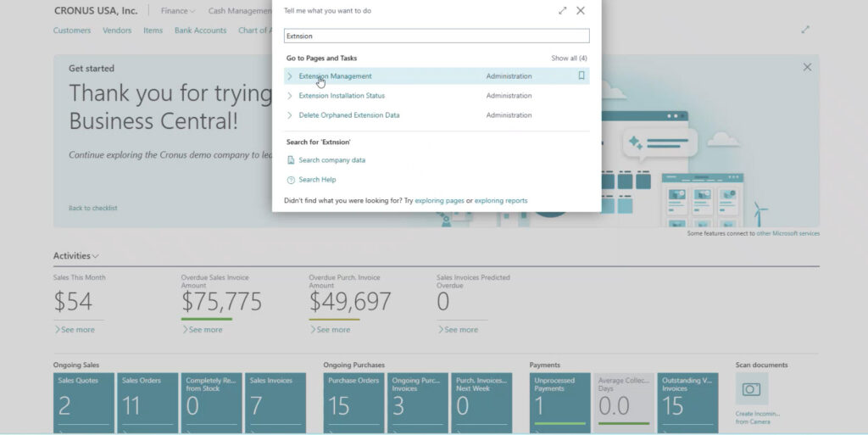This screenshot has height=435, width=868.
Task: Click Back to checklist link
Action: pos(93,208)
